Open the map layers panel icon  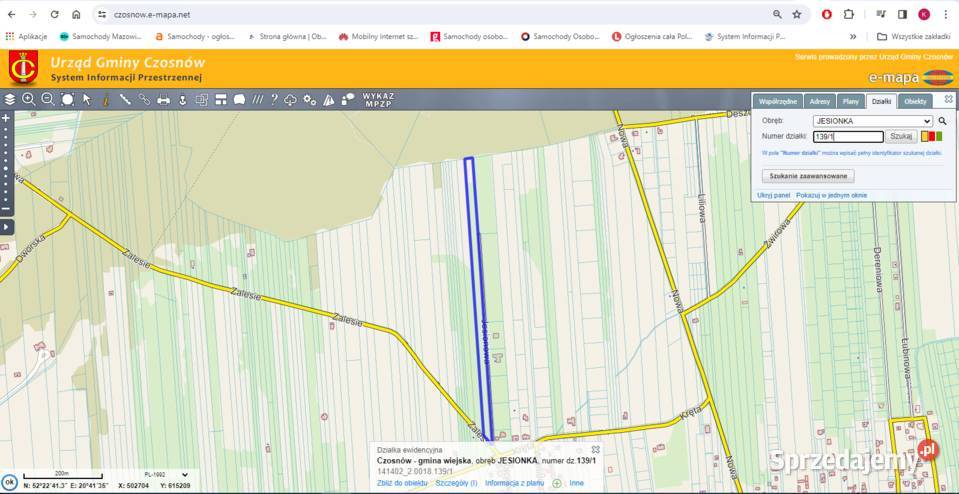click(9, 99)
